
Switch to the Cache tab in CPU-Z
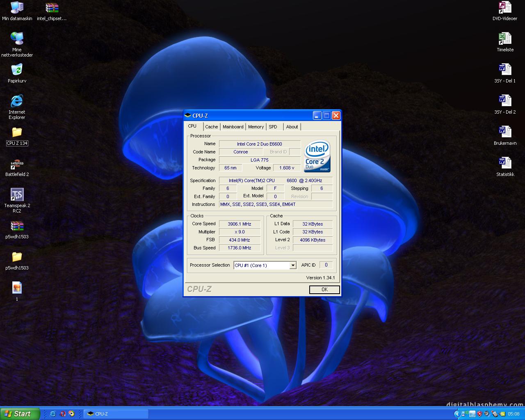[212, 127]
